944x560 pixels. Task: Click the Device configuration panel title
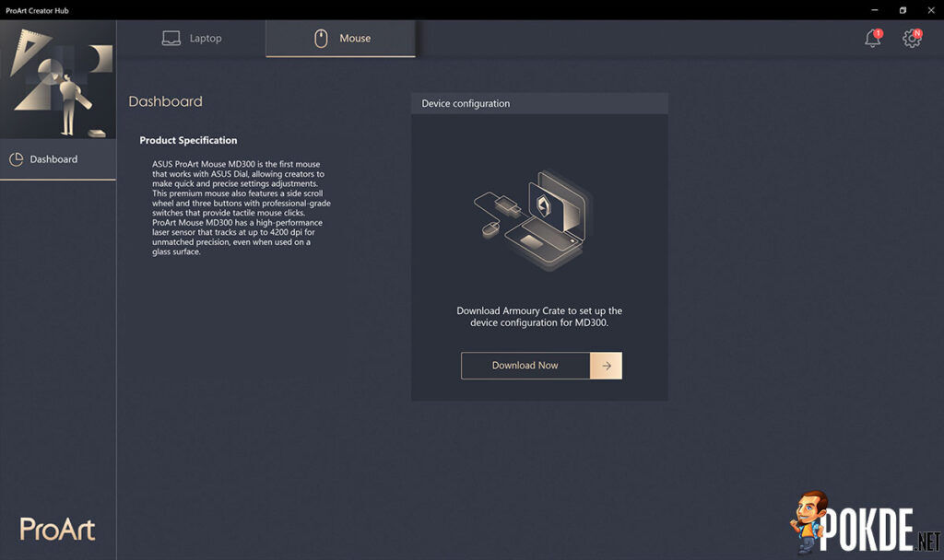466,103
